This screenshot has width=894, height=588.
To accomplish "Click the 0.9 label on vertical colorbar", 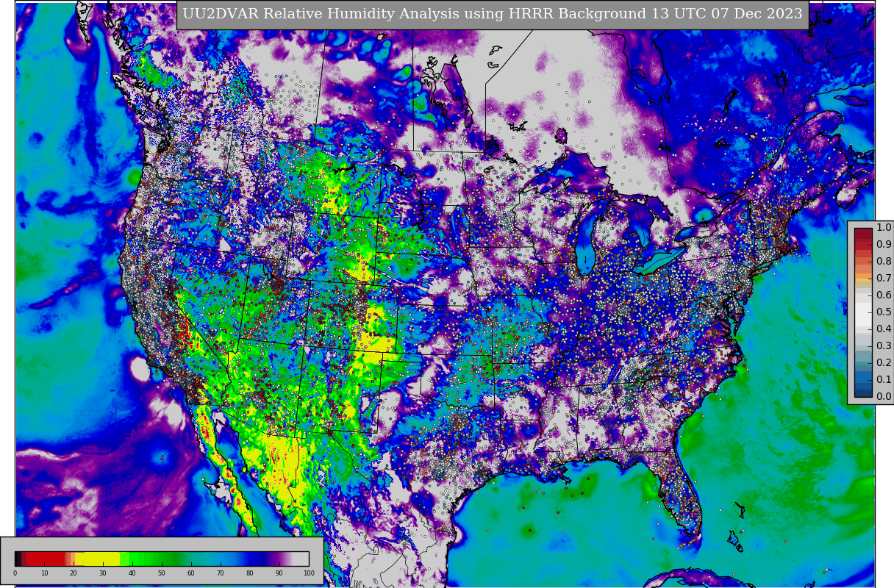I will click(x=884, y=245).
